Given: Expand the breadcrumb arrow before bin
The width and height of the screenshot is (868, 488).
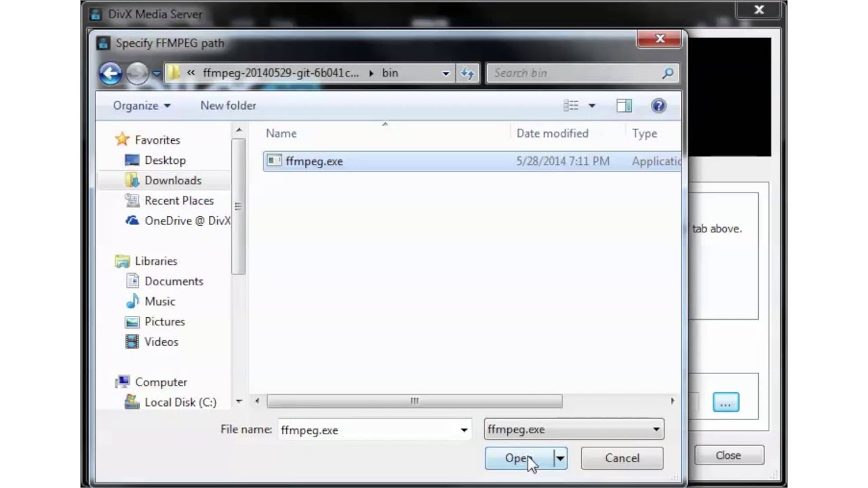Looking at the screenshot, I should coord(371,73).
